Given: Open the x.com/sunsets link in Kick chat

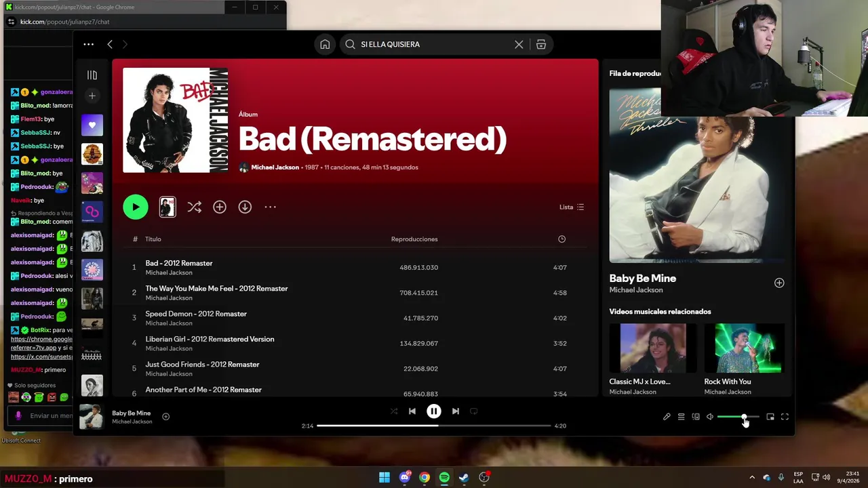Looking at the screenshot, I should tap(41, 357).
